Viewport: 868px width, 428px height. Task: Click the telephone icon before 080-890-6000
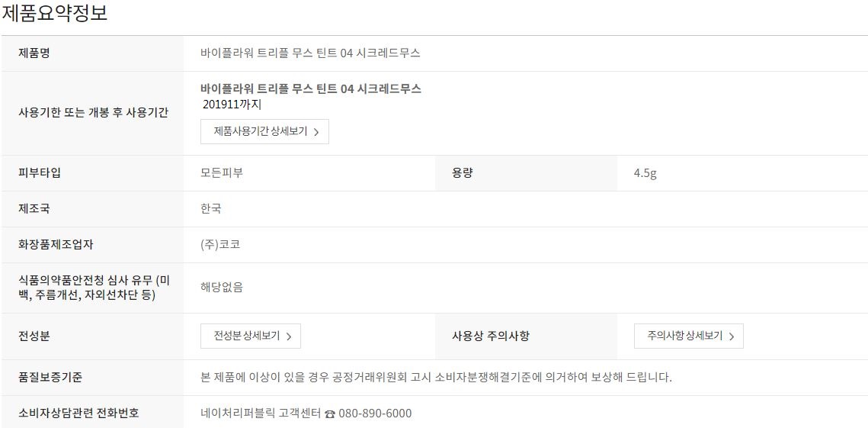(330, 414)
